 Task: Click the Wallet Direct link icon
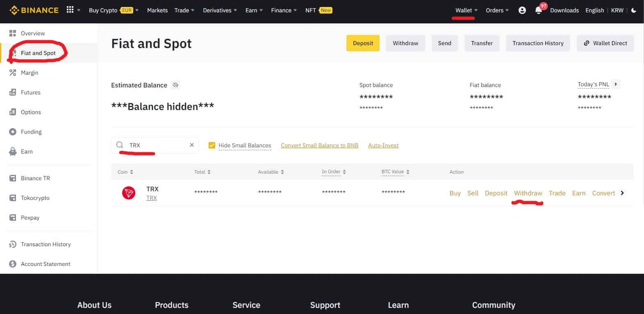[587, 43]
